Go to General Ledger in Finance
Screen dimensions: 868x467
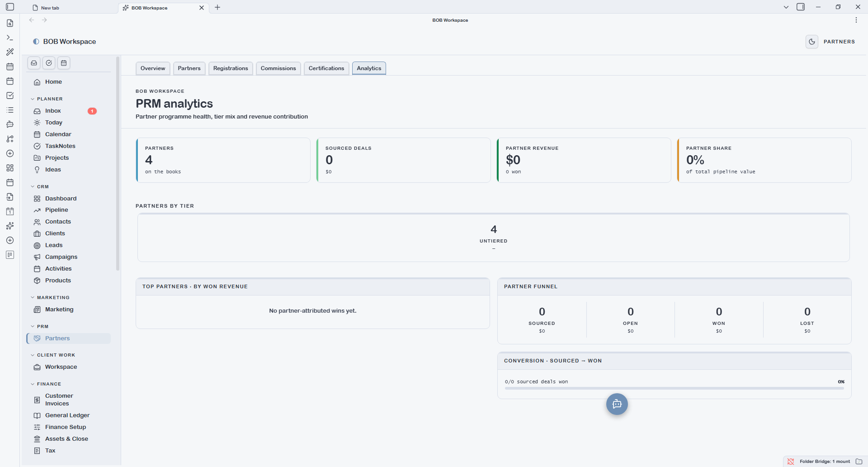68,415
